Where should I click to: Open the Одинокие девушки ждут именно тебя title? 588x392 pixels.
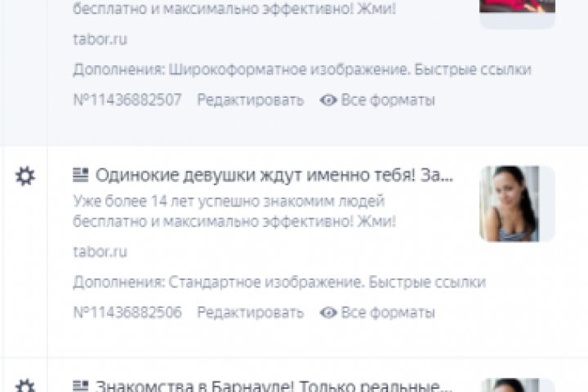274,176
